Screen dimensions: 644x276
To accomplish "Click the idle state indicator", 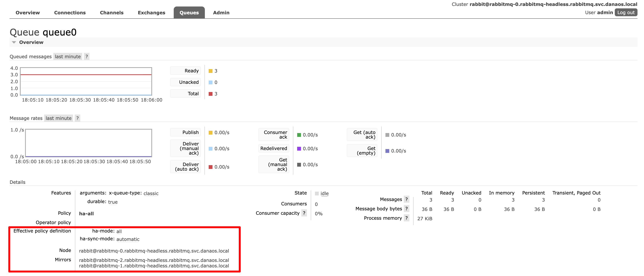I will [x=324, y=193].
